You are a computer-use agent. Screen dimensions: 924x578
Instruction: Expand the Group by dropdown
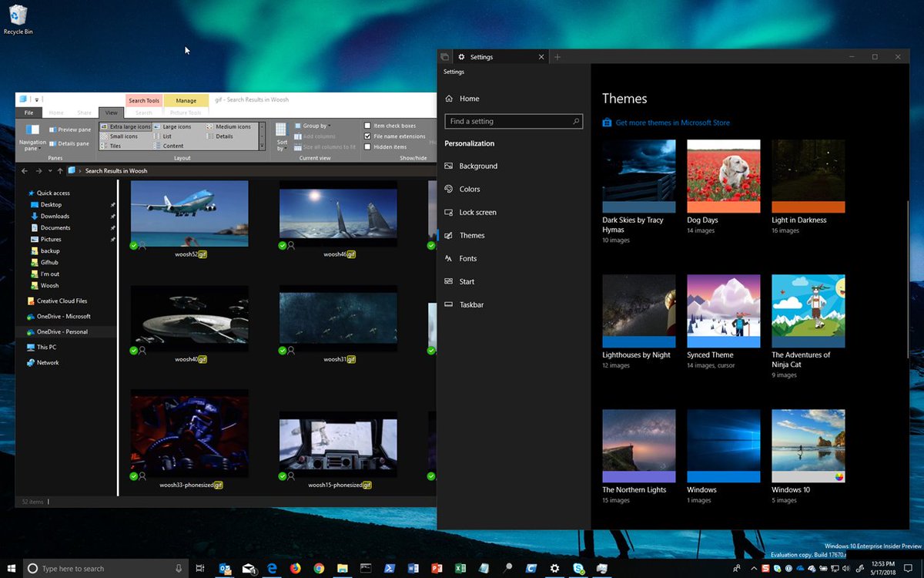pyautogui.click(x=316, y=126)
